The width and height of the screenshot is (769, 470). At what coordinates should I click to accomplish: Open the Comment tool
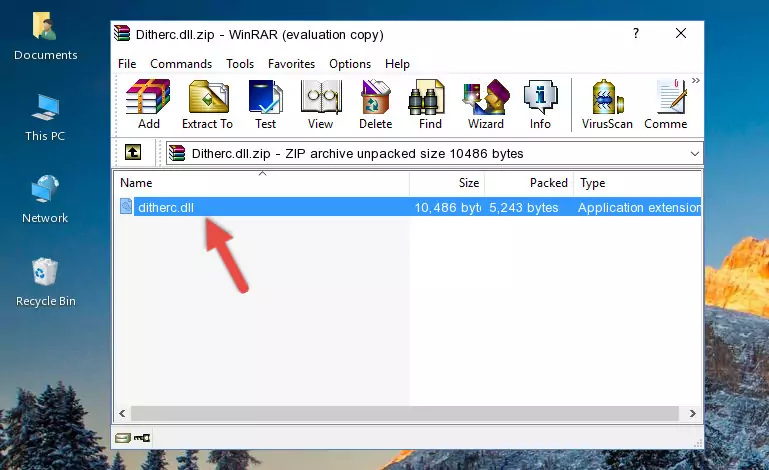point(666,104)
